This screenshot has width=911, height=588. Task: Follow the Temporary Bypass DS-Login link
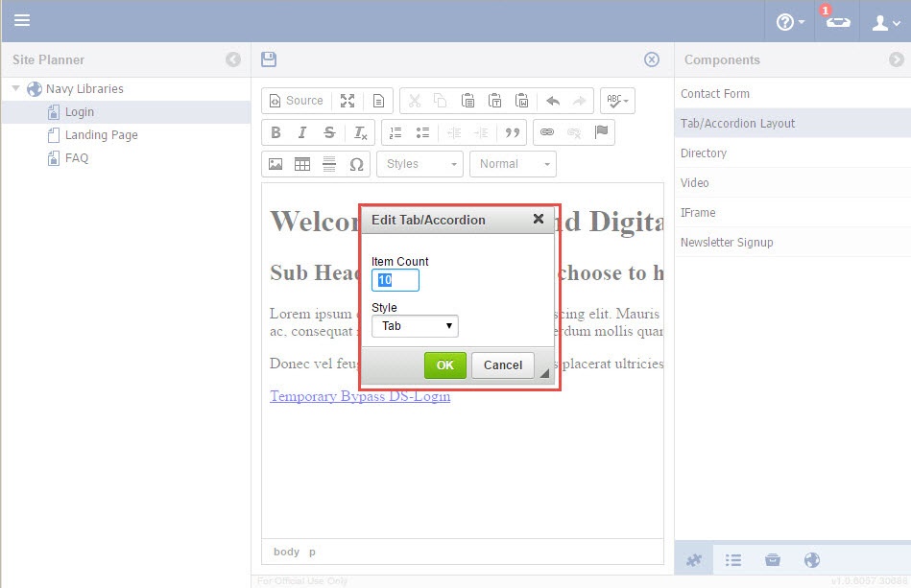(x=360, y=396)
